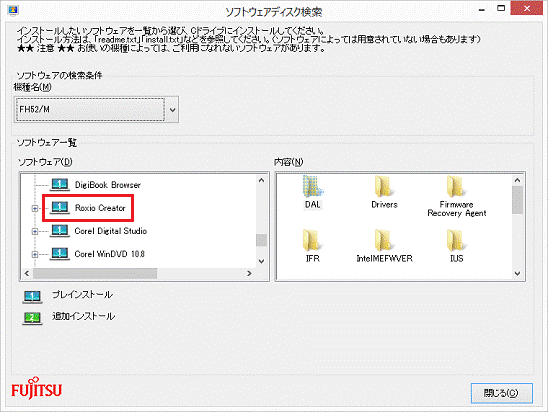Select DigiBook Browser entry text
Image resolution: width=548 pixels, height=412 pixels.
pyautogui.click(x=108, y=185)
